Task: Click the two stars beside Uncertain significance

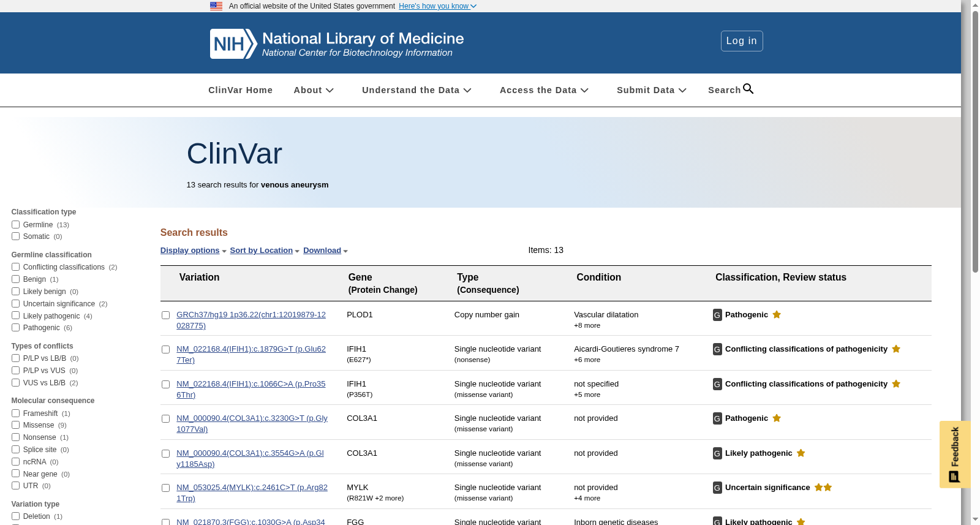Action: click(823, 488)
